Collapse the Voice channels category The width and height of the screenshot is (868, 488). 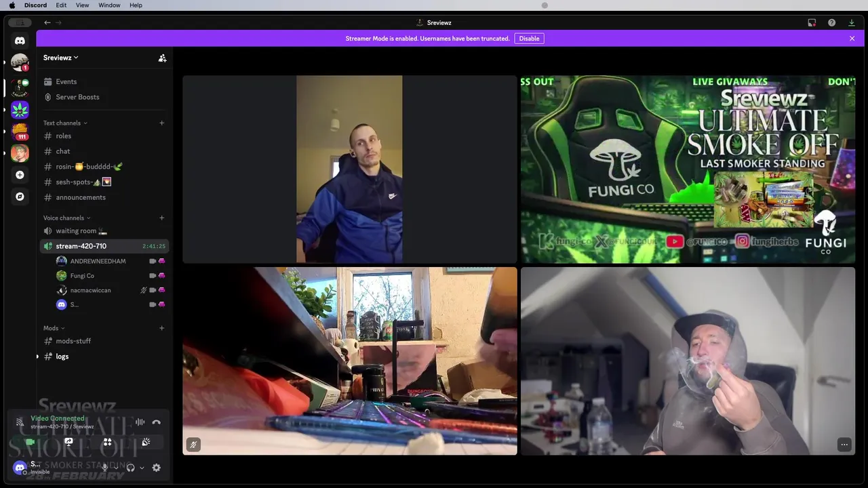coord(66,218)
